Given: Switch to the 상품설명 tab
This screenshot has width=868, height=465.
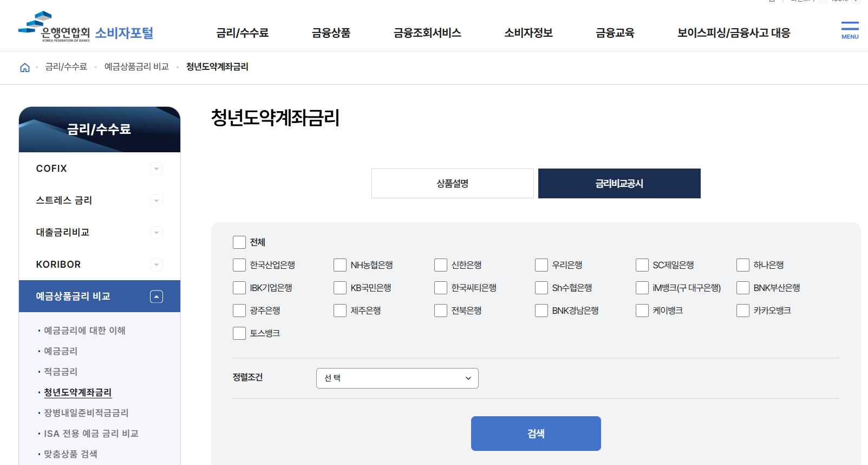Looking at the screenshot, I should coord(453,183).
